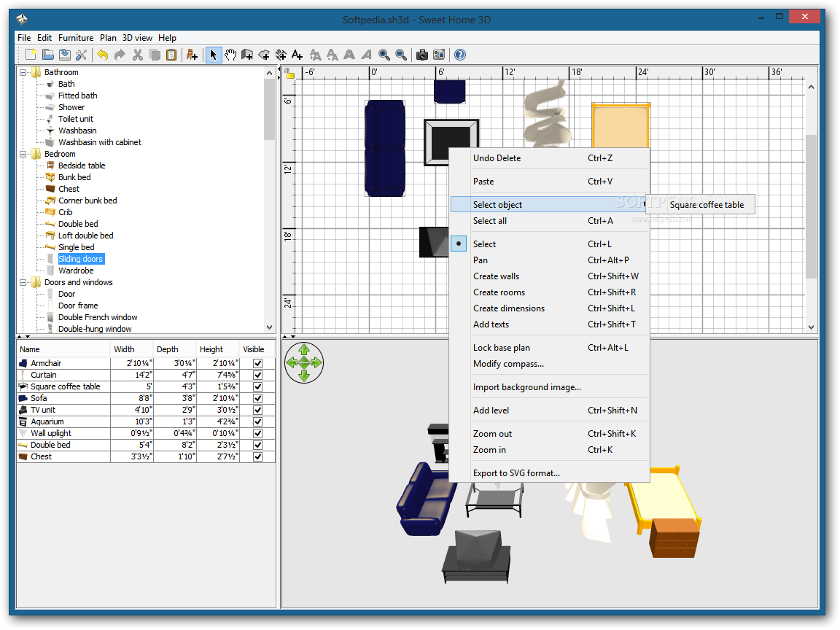Toggle visibility checkbox for Aquarium
Screen dimensions: 840x630
[x=257, y=421]
